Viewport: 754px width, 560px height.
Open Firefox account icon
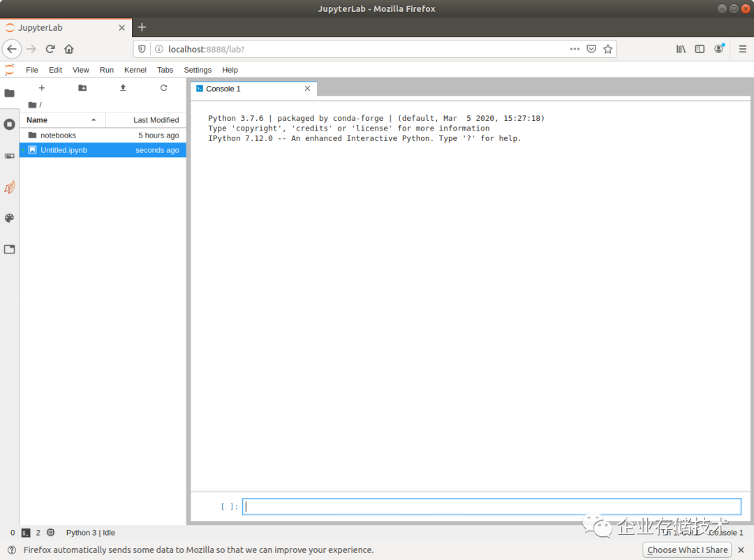click(719, 49)
